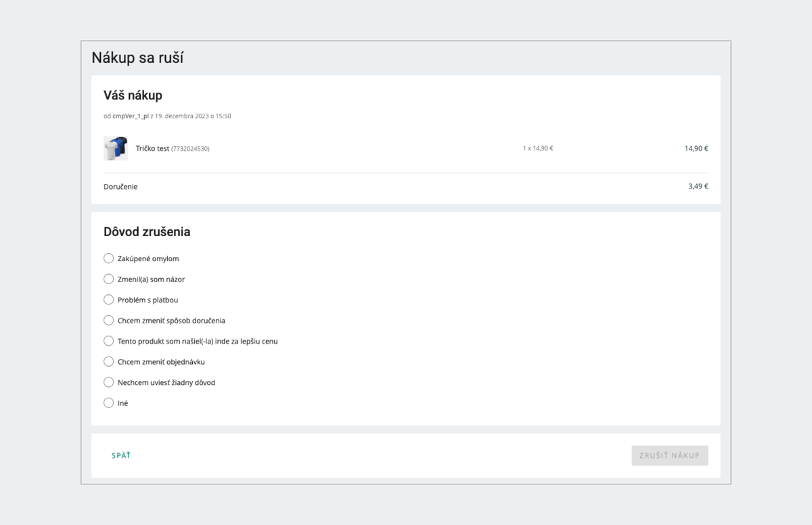Pick 'Chcem zmeniť spôsob doručenia'
The width and height of the screenshot is (812, 525).
[108, 320]
